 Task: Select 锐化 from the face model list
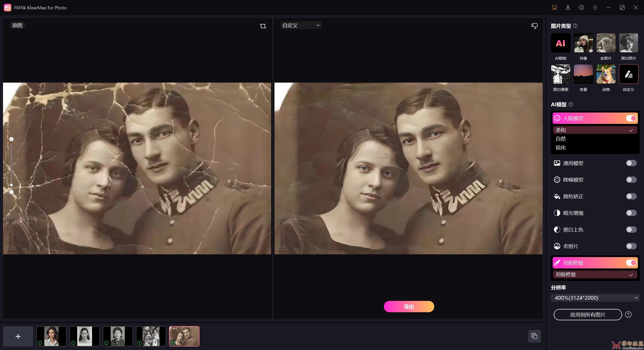[x=561, y=148]
